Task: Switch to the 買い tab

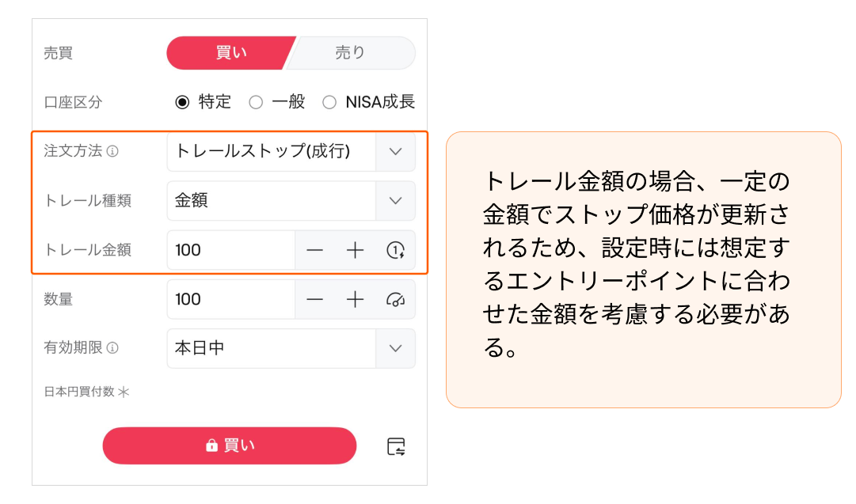Action: pyautogui.click(x=230, y=53)
